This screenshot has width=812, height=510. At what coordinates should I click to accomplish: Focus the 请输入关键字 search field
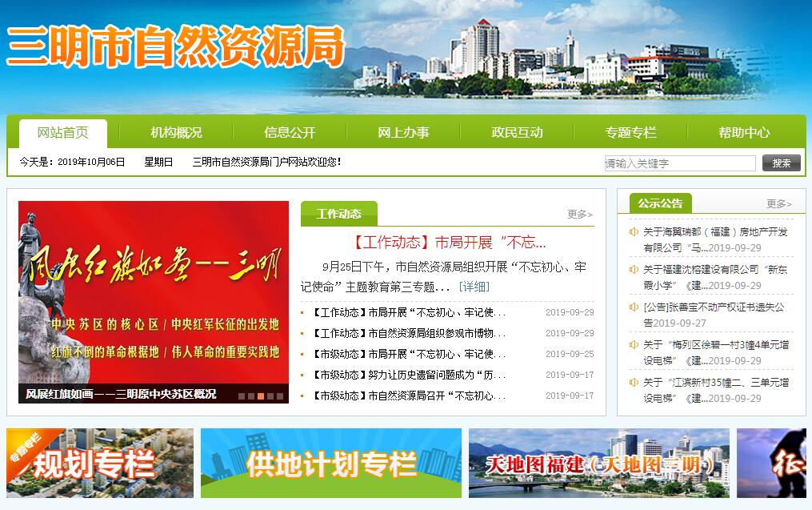pyautogui.click(x=679, y=163)
